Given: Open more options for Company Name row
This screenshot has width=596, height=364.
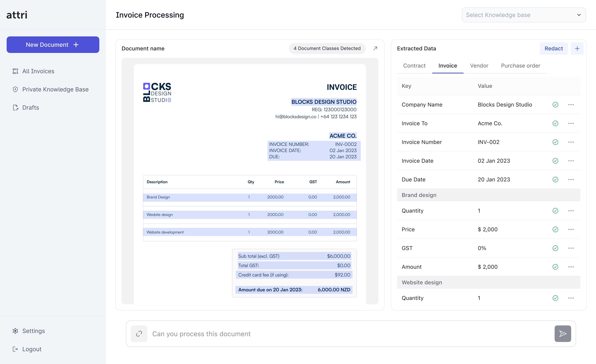Looking at the screenshot, I should pyautogui.click(x=571, y=105).
